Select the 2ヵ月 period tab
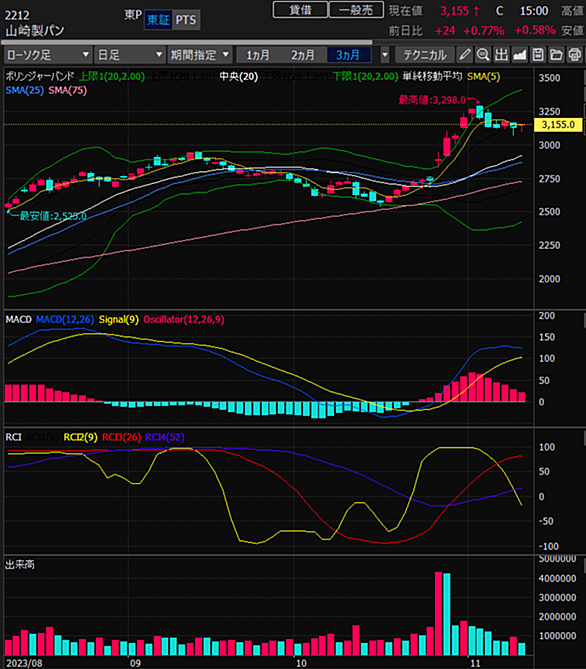This screenshot has height=669, width=586. pos(303,55)
